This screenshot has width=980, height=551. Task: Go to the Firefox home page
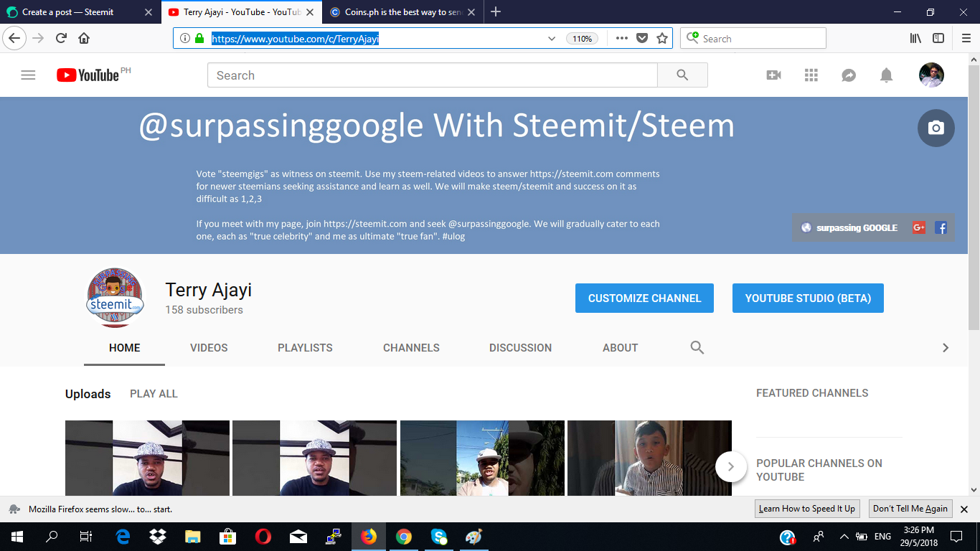84,38
